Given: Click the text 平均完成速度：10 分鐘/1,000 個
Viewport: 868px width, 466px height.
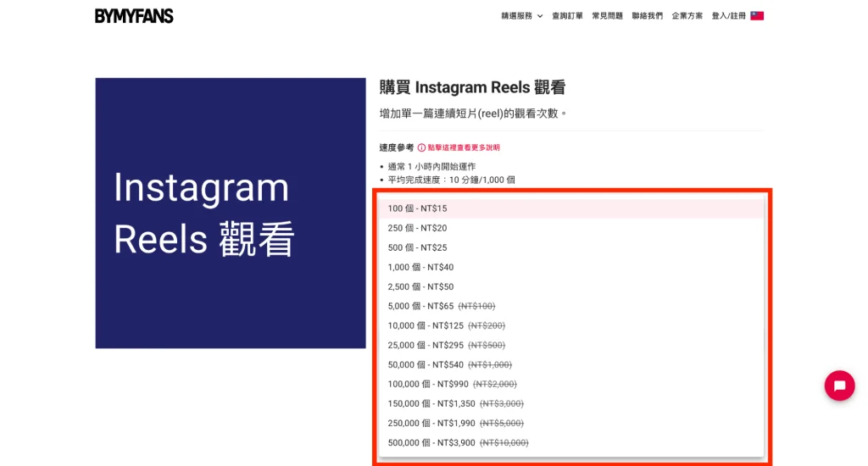Looking at the screenshot, I should 451,180.
